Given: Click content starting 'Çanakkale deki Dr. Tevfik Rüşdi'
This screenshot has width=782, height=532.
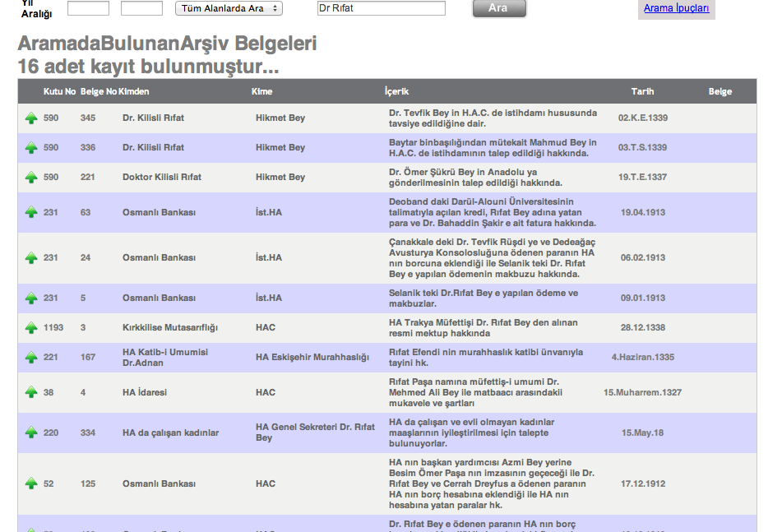Looking at the screenshot, I should tap(493, 257).
